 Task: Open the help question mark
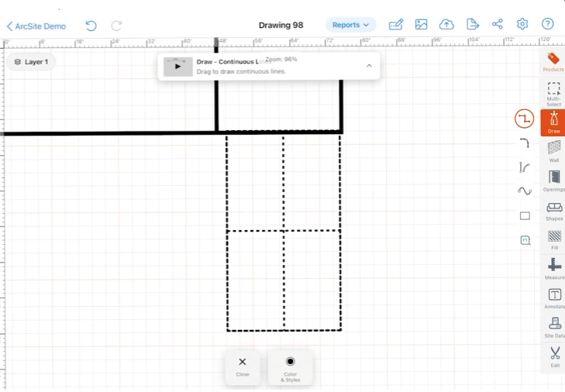(x=547, y=24)
